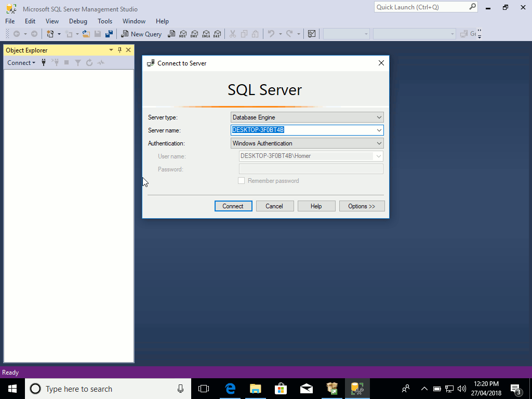Open Microsoft Edge from taskbar
Screen dimensions: 532x399
tap(230, 389)
